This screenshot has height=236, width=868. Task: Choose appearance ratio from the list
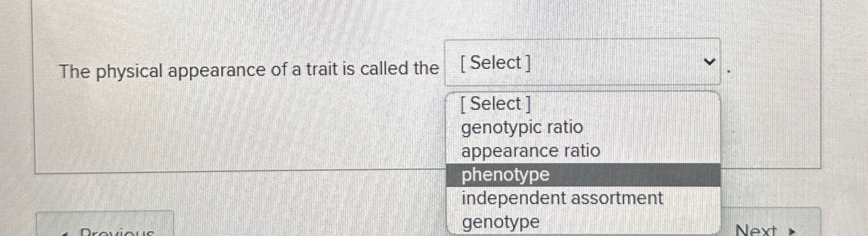point(531,151)
